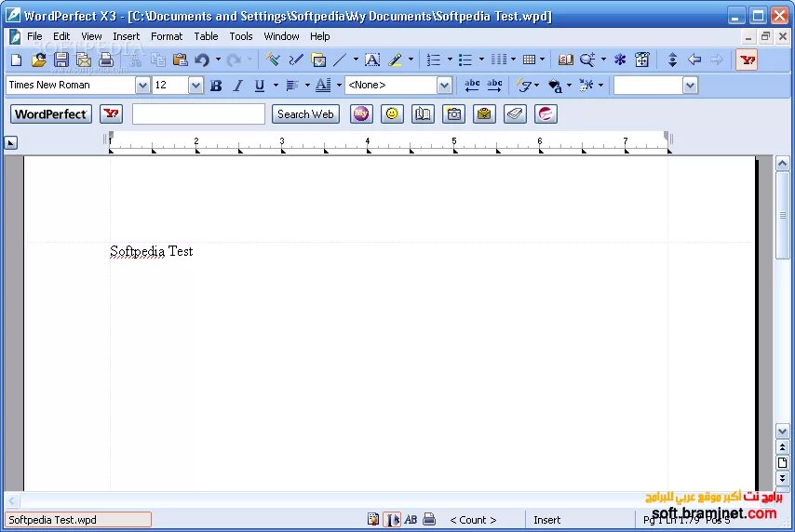This screenshot has width=795, height=532.
Task: Click next page double-arrow button
Action: (782, 478)
